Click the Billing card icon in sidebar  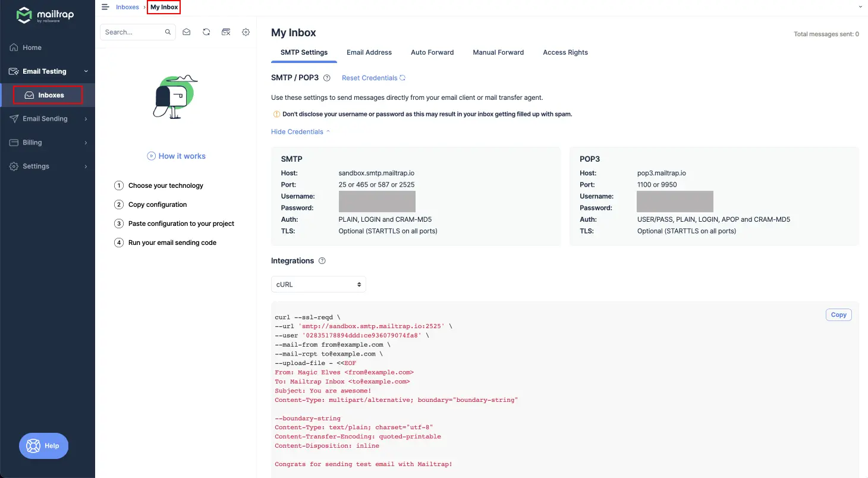point(14,143)
